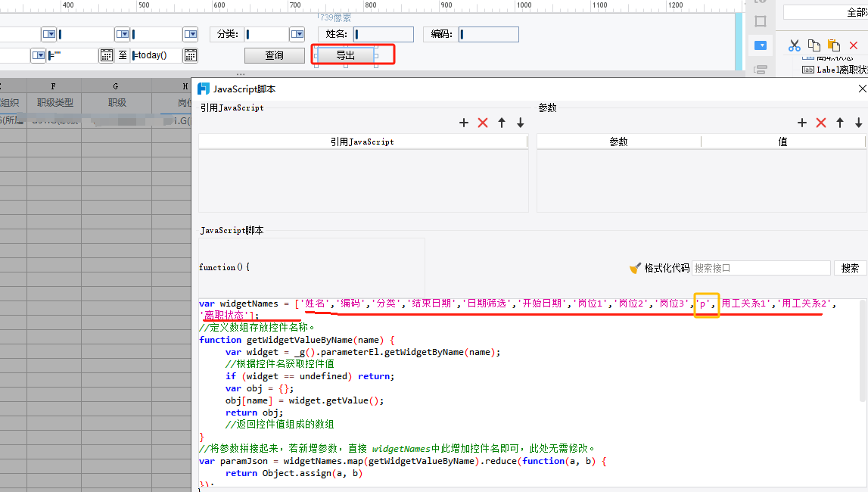Delete the widget via red X above the widget tree
Screen dimensions: 868x492
(x=854, y=45)
